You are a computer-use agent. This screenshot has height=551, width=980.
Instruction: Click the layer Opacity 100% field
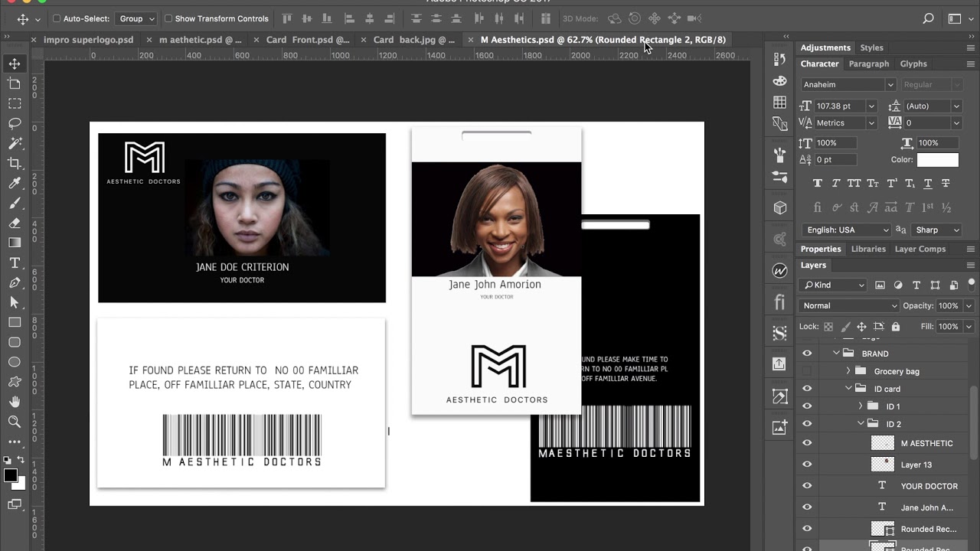pyautogui.click(x=948, y=305)
